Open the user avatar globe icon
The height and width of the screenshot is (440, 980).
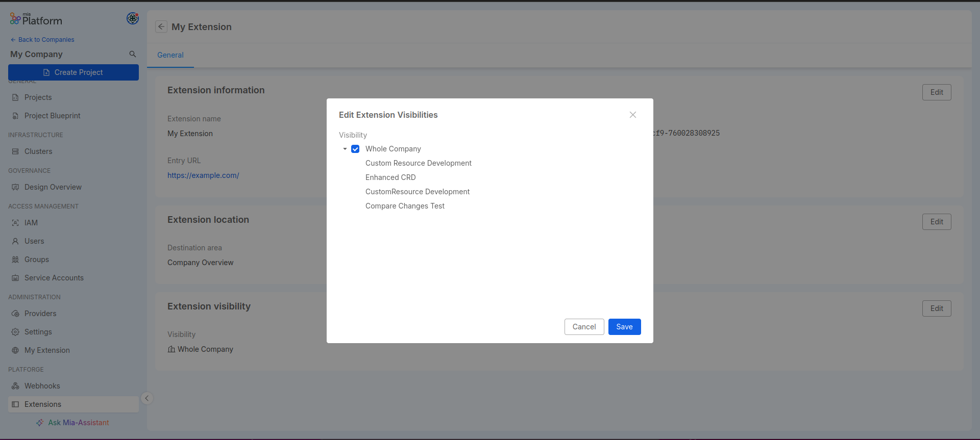133,18
